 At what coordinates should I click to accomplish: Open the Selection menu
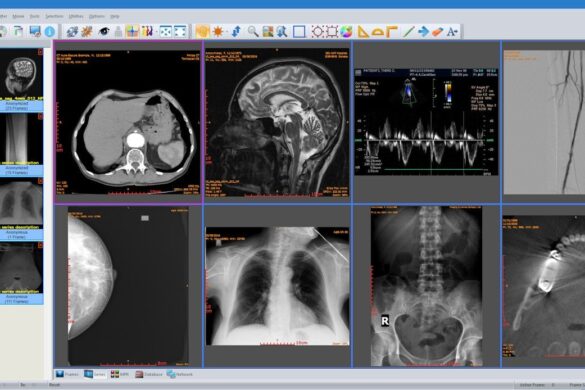[54, 16]
